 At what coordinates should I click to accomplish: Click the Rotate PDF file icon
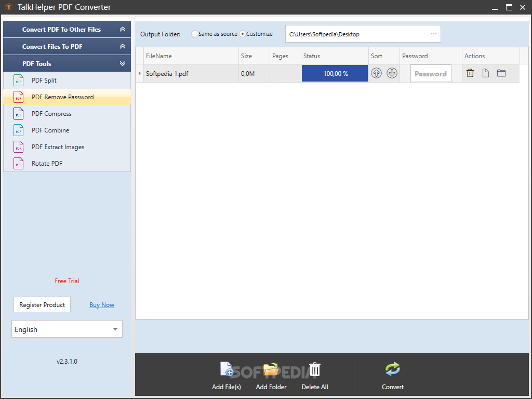[x=18, y=164]
